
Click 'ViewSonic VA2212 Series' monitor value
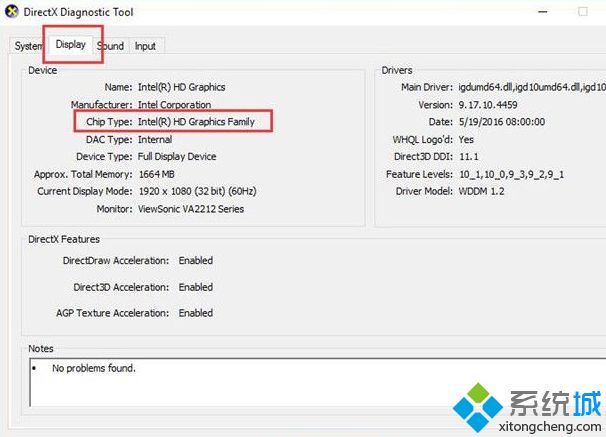click(191, 209)
